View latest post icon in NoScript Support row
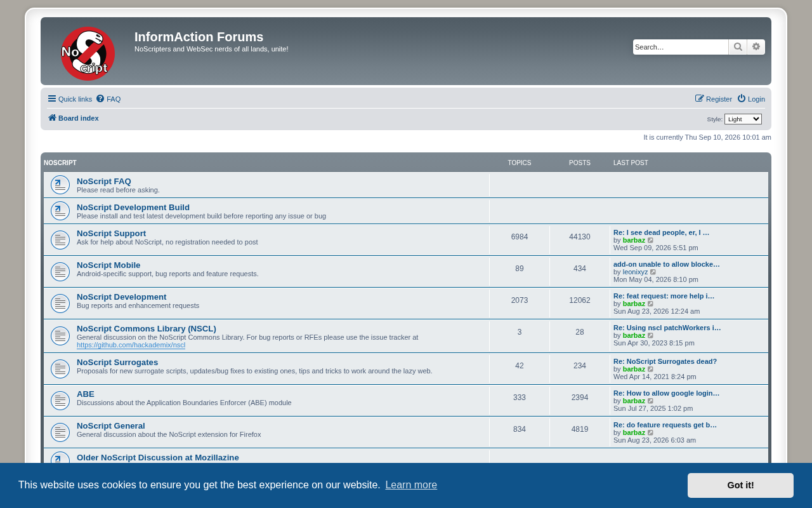 coord(650,240)
